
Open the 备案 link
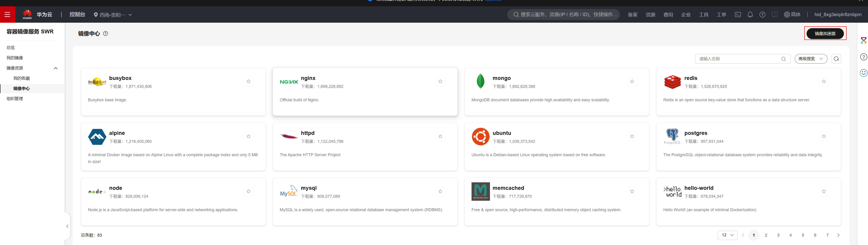633,15
